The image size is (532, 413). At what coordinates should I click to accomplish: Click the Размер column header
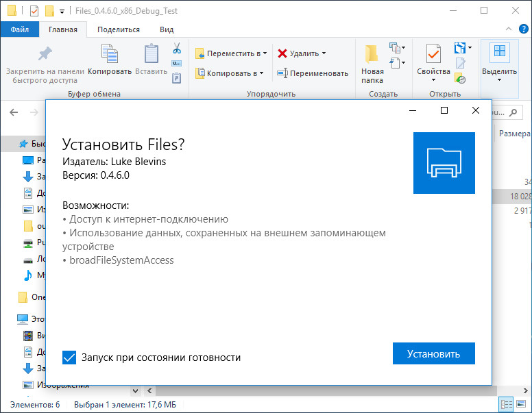pos(514,134)
